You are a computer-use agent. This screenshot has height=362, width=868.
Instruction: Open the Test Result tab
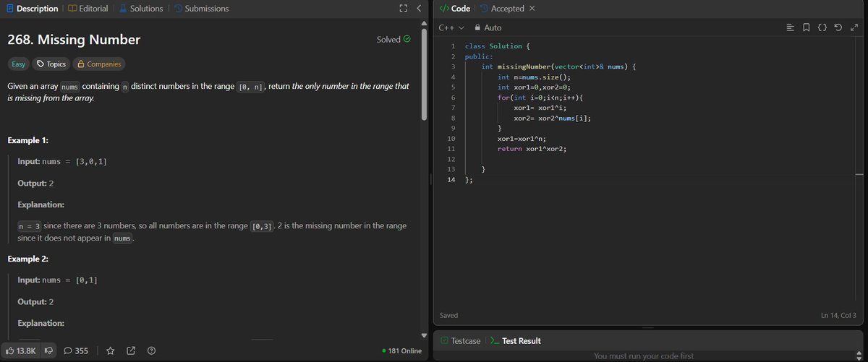(x=515, y=340)
